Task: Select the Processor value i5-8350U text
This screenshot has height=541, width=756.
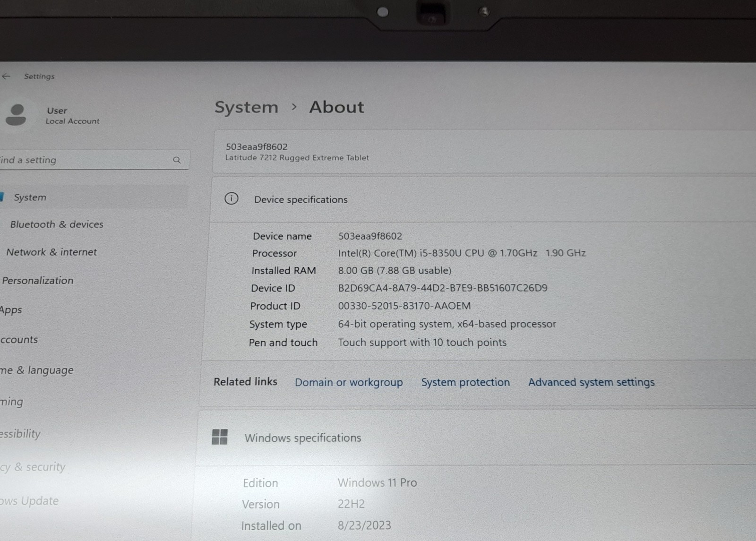Action: click(x=462, y=253)
